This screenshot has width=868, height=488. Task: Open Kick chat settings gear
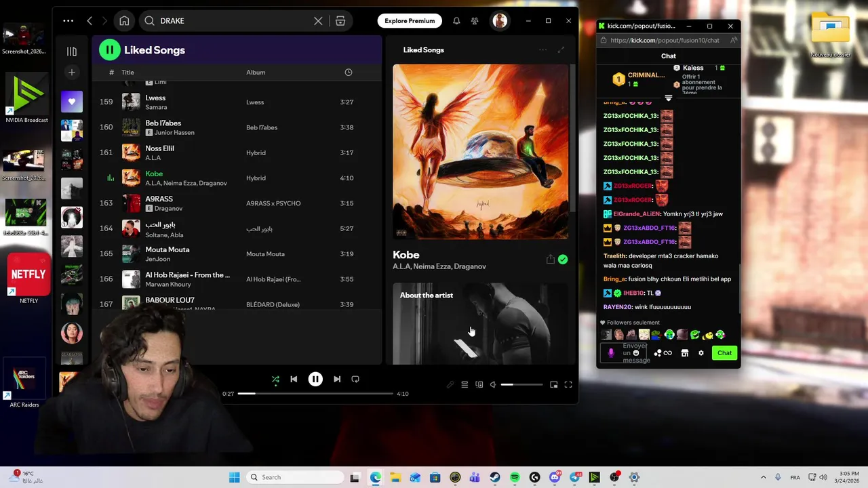point(701,352)
